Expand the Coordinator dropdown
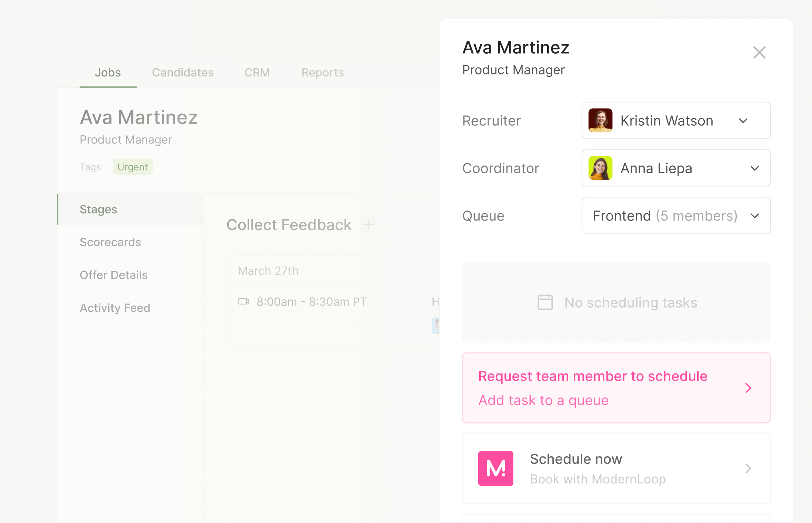812x523 pixels. tap(754, 168)
